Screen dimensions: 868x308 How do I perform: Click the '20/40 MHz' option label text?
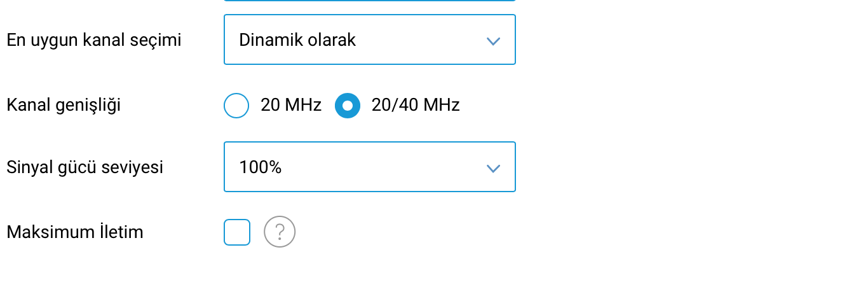click(416, 105)
